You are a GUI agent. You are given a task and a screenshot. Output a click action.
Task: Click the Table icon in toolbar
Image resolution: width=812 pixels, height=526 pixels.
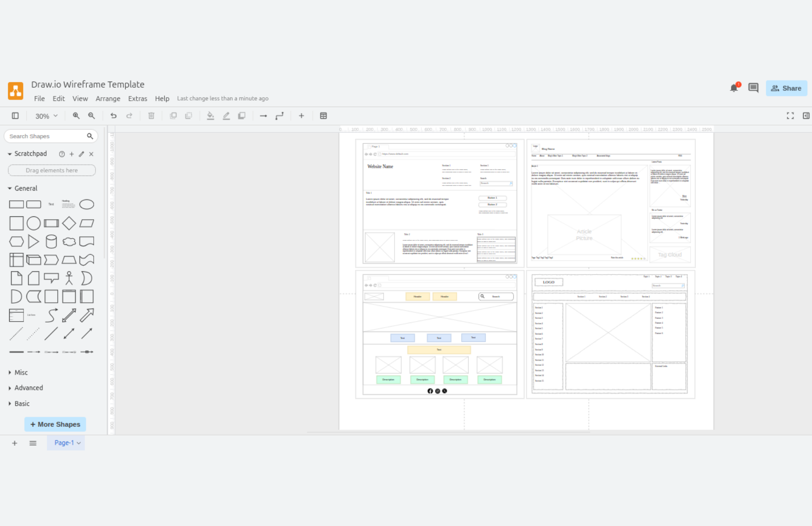(323, 116)
